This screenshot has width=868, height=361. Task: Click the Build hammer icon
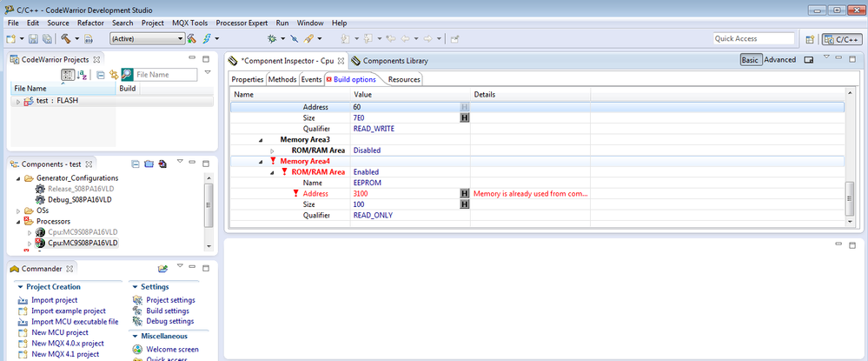(x=65, y=39)
